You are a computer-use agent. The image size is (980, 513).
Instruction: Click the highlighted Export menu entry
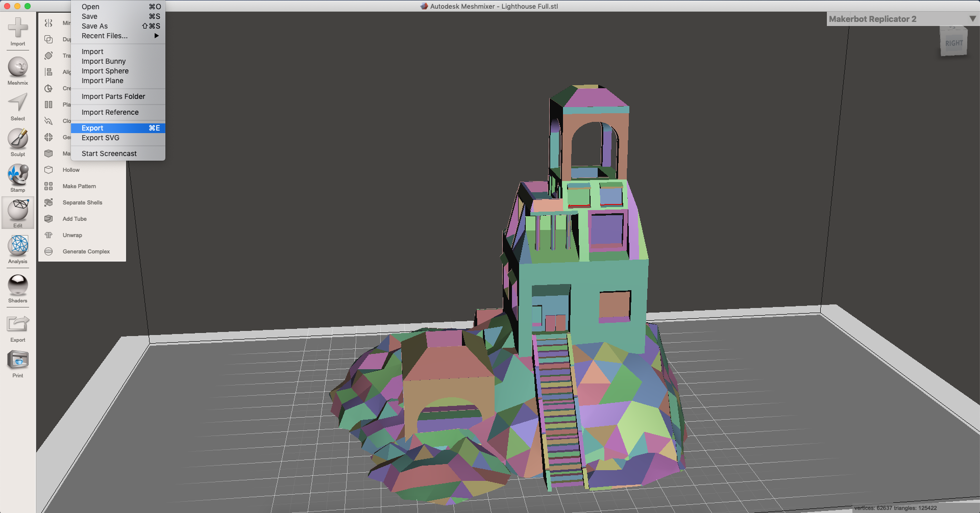118,128
